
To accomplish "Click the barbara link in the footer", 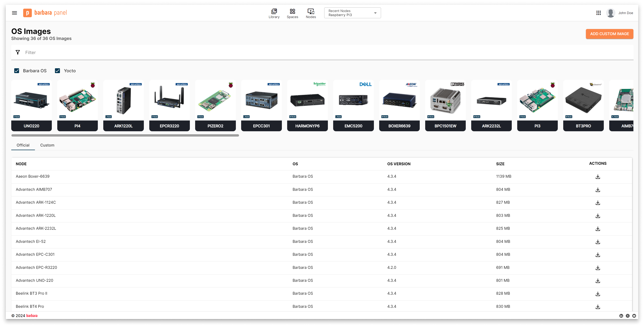I will pos(32,316).
